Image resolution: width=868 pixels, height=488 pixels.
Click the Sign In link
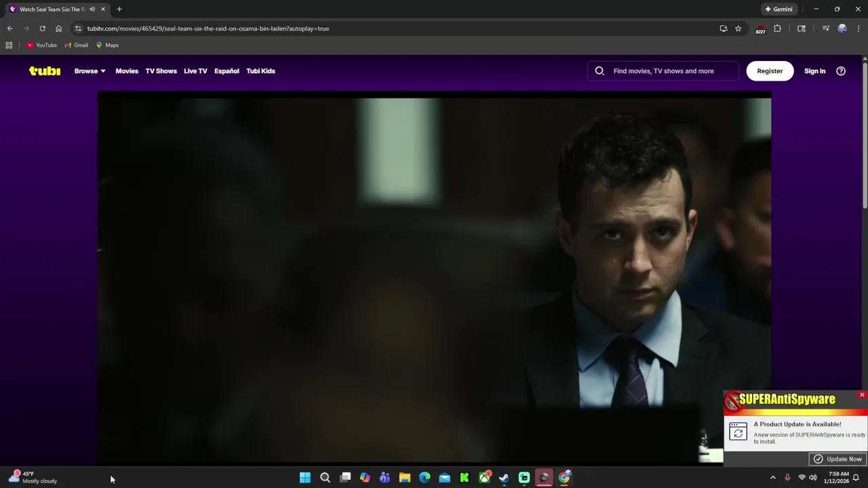tap(814, 71)
